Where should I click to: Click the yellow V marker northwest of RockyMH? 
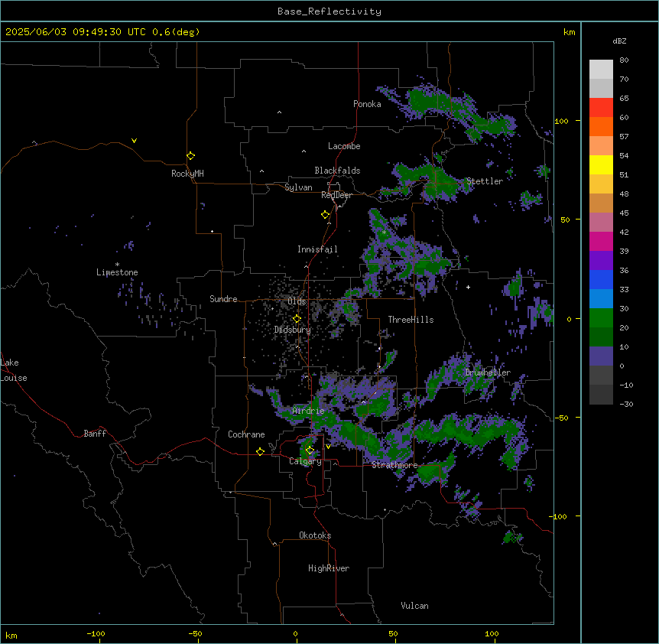134,141
